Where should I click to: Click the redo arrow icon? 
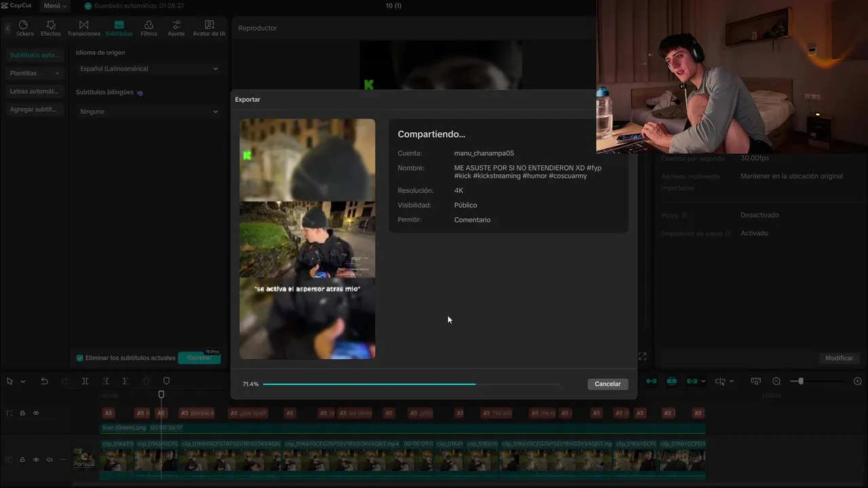click(65, 382)
